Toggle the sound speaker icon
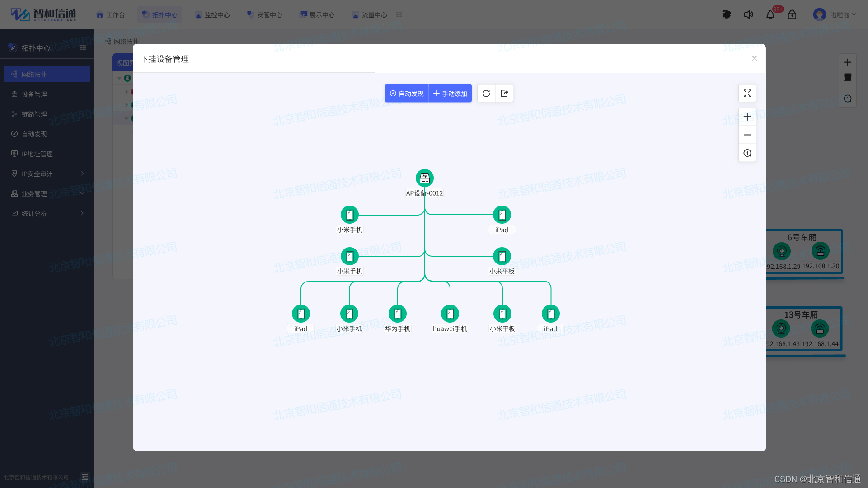868x488 pixels. point(748,15)
